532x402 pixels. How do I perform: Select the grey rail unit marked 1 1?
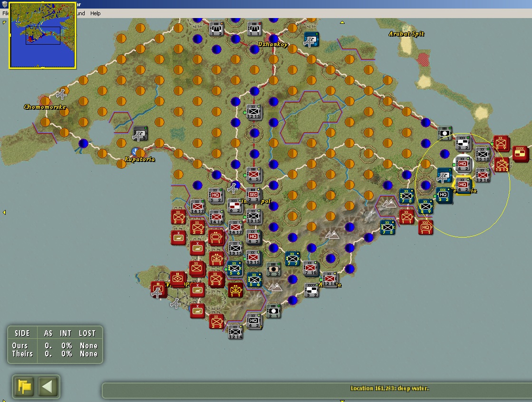click(x=254, y=29)
